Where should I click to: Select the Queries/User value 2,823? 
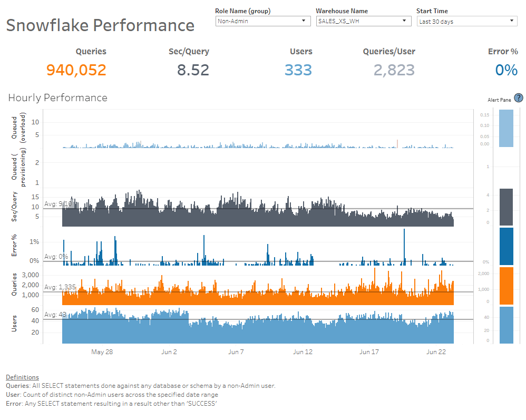(394, 69)
